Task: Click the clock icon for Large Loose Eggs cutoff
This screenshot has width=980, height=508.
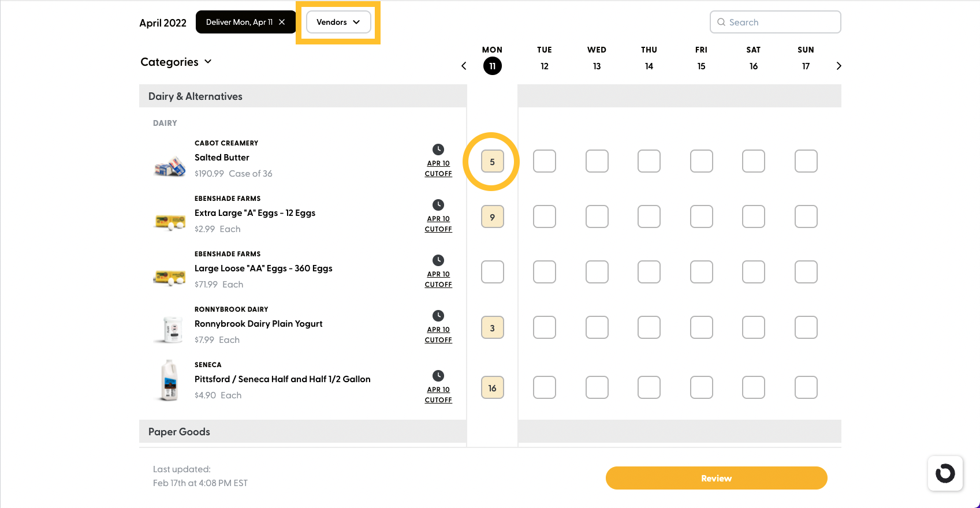Action: 438,260
